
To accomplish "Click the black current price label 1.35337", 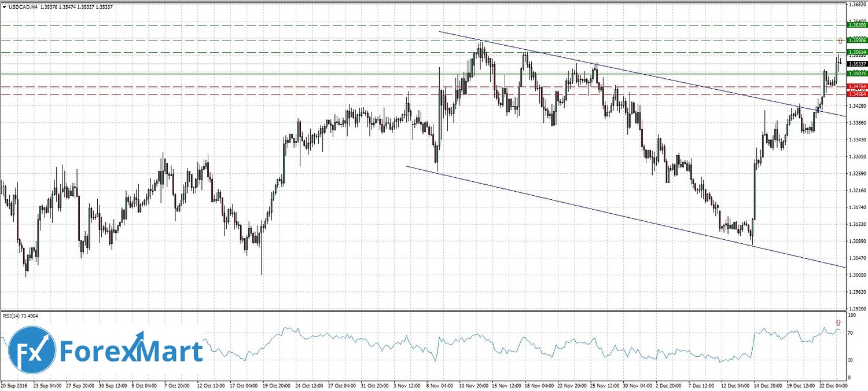I will coord(856,64).
